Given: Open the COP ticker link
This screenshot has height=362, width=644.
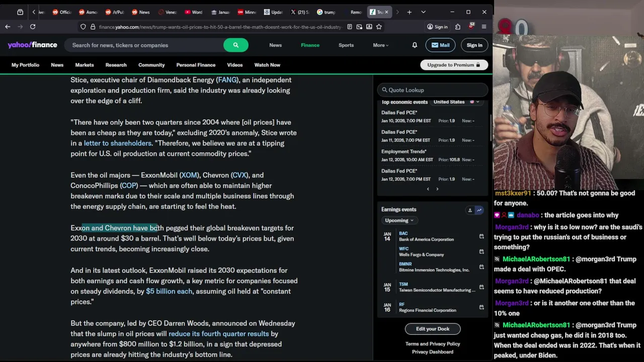Looking at the screenshot, I should coord(129,186).
